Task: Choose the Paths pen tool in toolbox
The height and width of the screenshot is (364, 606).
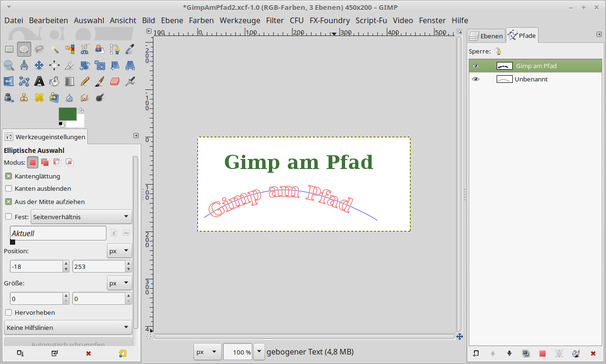Action: [115, 49]
